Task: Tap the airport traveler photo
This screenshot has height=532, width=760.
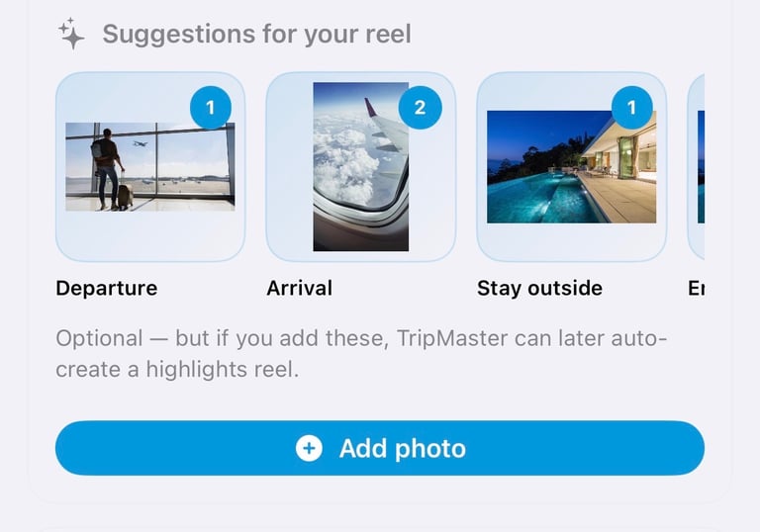Action: click(x=149, y=166)
